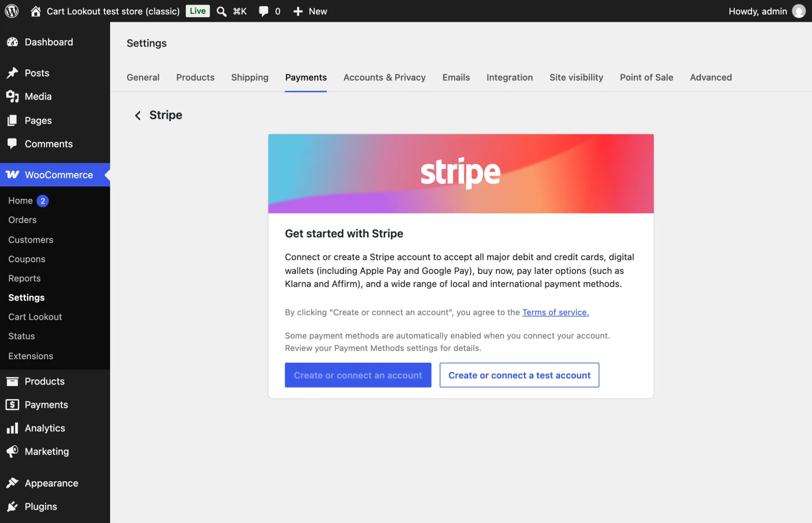Viewport: 812px width, 523px height.
Task: Switch to the General settings tab
Action: click(x=143, y=77)
